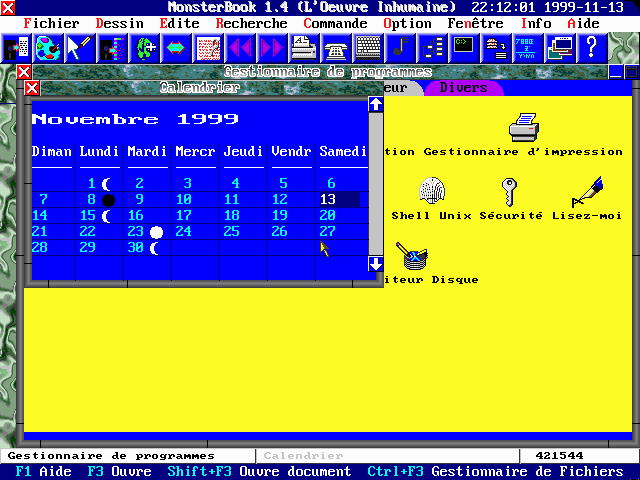Open Gestionnaire d'impression printer icon

point(524,128)
